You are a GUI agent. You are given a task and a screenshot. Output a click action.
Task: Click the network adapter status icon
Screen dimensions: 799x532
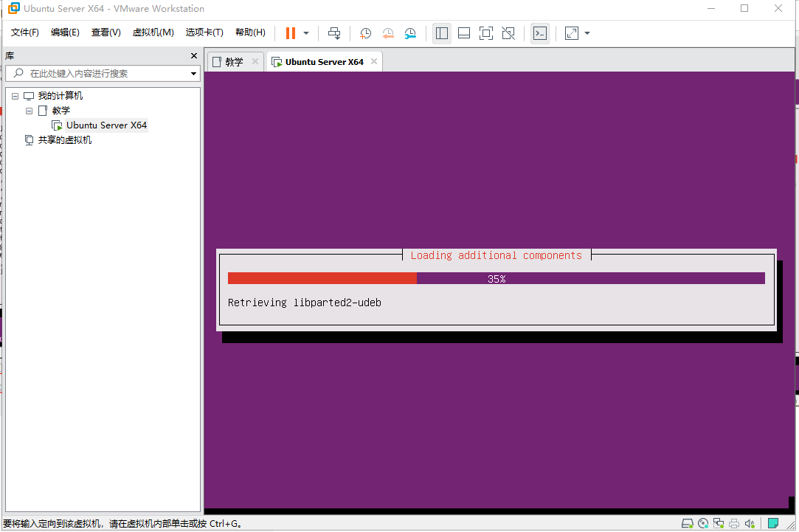(x=719, y=523)
